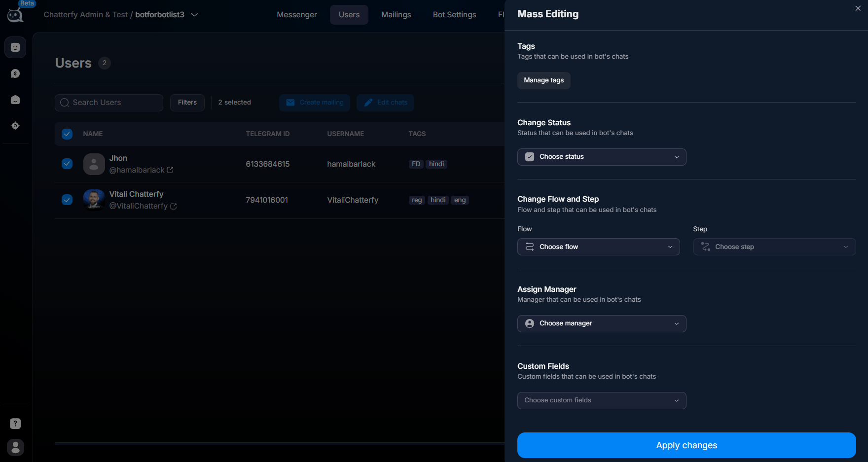Image resolution: width=868 pixels, height=462 pixels.
Task: Uncheck the checkbox for Jhon
Action: point(67,164)
